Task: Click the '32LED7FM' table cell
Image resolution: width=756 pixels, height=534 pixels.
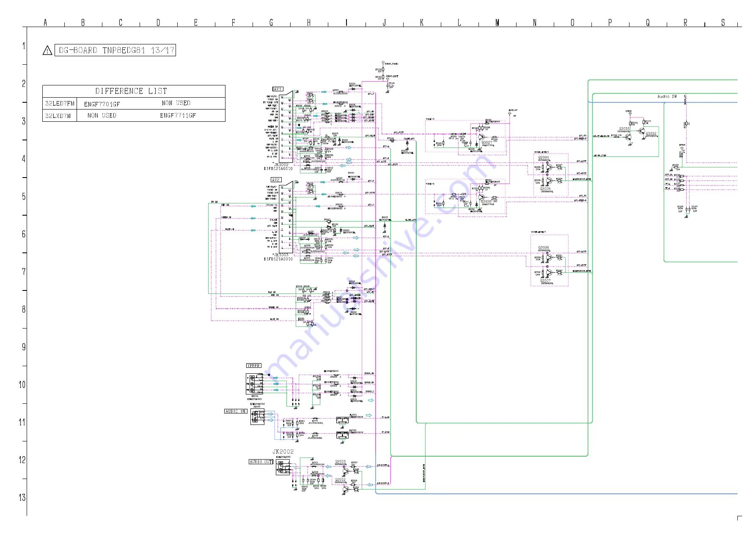Action: [60, 104]
